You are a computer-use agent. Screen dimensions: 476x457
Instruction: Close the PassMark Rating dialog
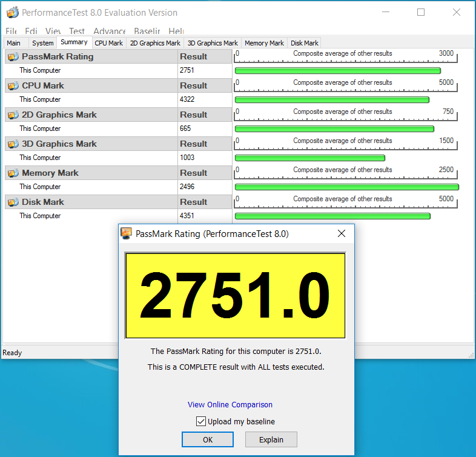tap(342, 233)
